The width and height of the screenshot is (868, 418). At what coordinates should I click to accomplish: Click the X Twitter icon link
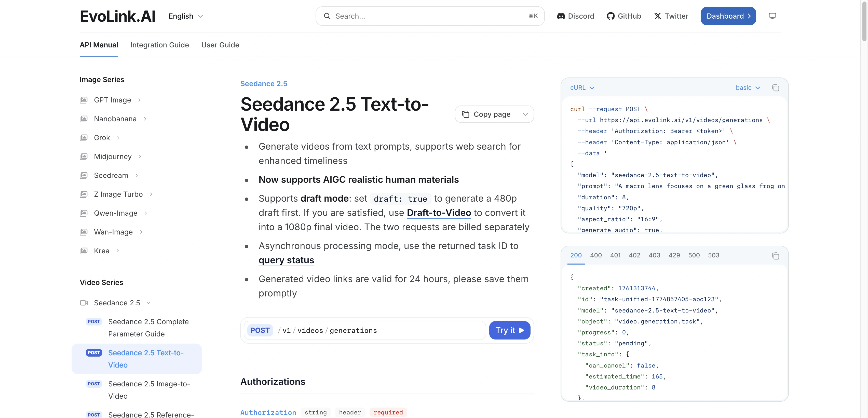(657, 16)
